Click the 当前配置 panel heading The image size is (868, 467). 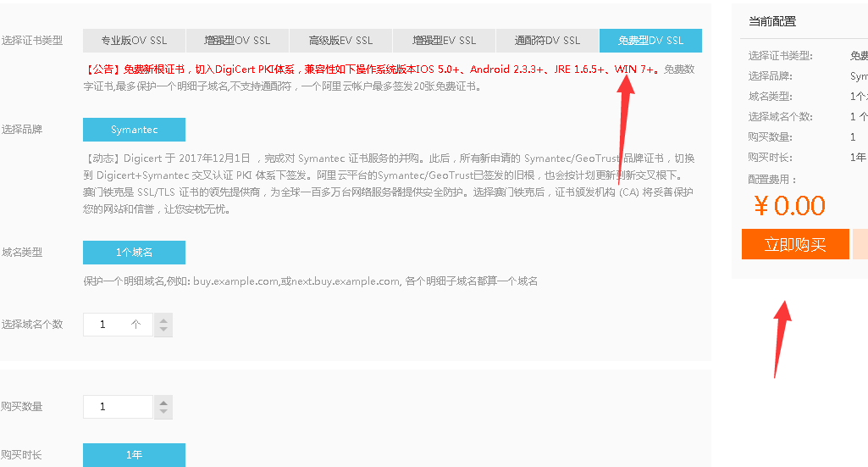click(772, 21)
